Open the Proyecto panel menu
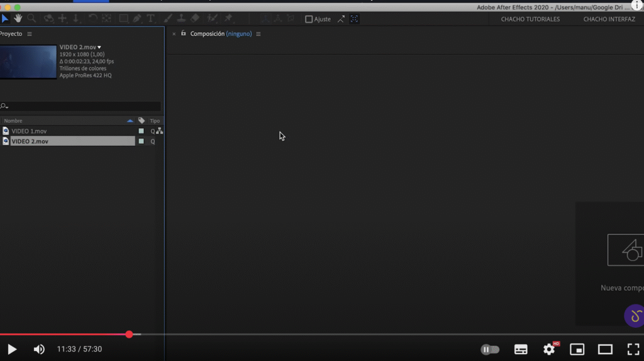 point(30,34)
